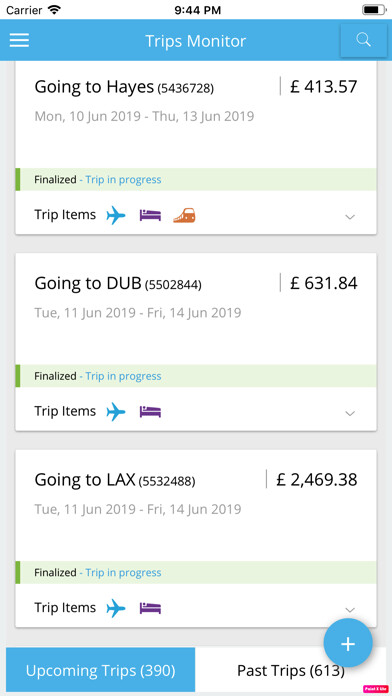Click the flight icon in Hayes trip

116,216
